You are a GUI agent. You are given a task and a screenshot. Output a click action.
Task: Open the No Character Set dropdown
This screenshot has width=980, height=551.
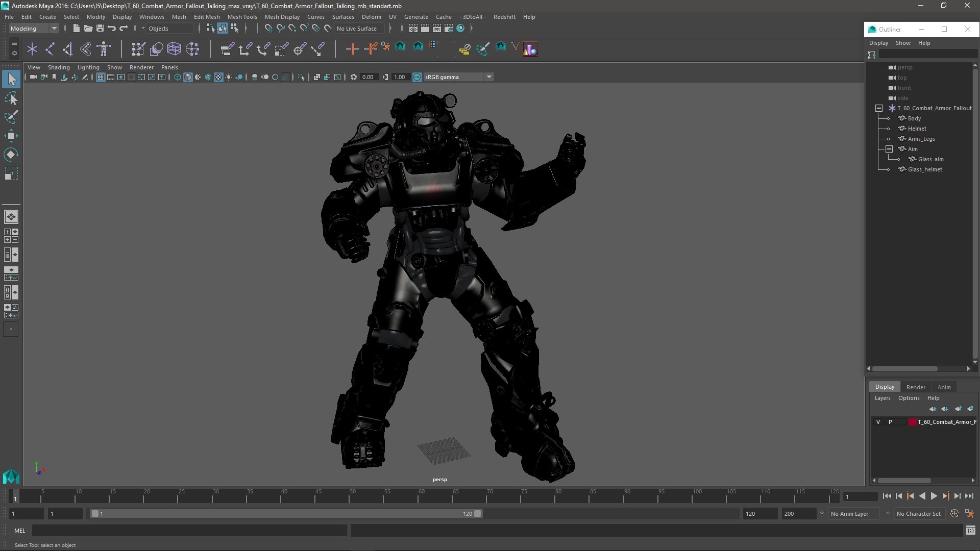tap(919, 514)
